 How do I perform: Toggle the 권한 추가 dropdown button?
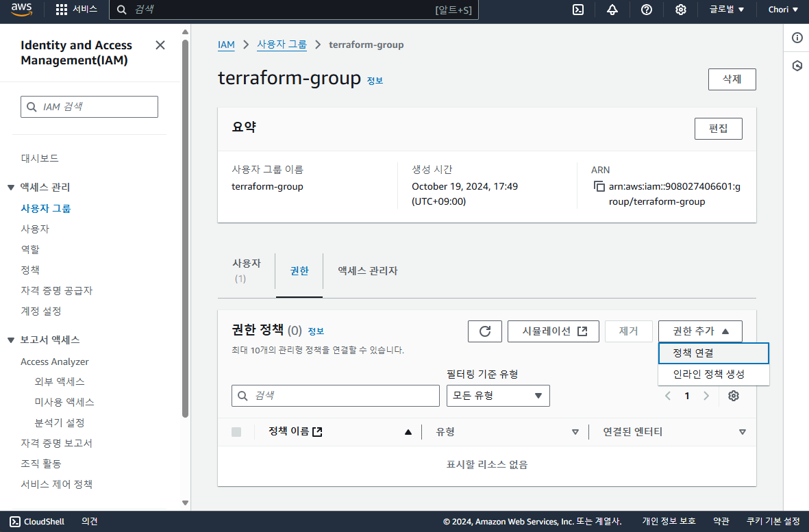coord(700,331)
